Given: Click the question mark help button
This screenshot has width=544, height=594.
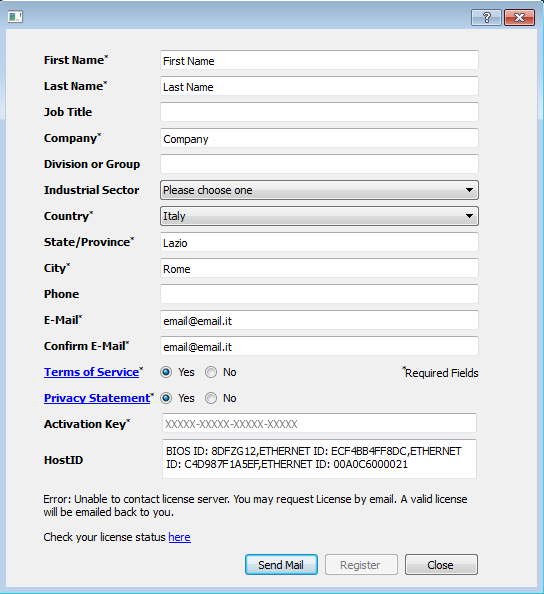Looking at the screenshot, I should [486, 17].
